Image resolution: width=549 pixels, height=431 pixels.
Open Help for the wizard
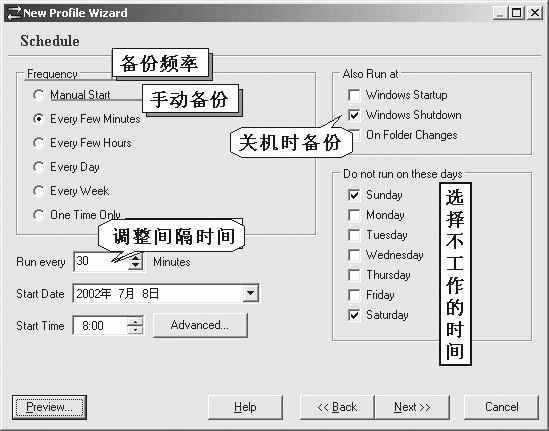[245, 407]
